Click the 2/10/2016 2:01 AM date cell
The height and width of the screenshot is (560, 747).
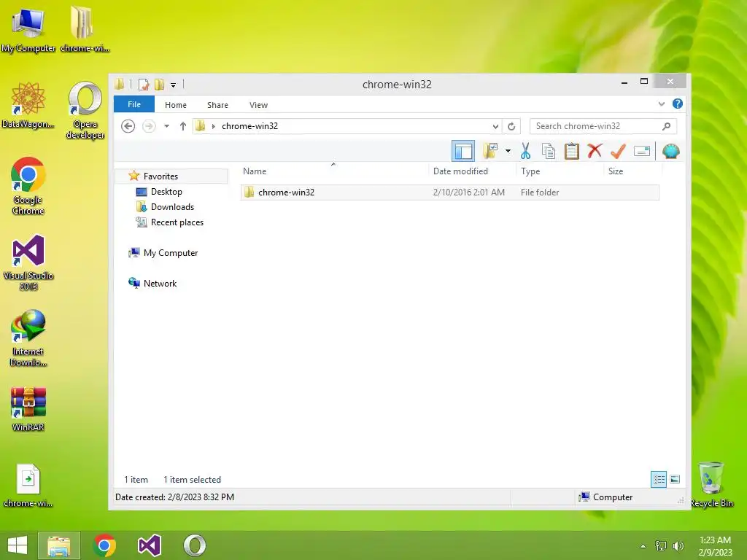(x=469, y=192)
